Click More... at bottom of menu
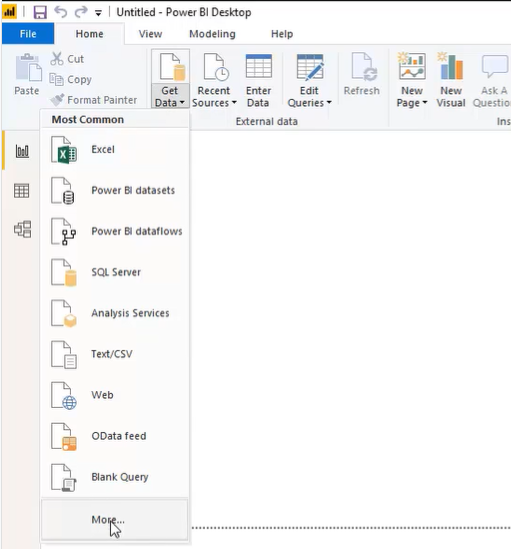This screenshot has height=549, width=511. 115,520
